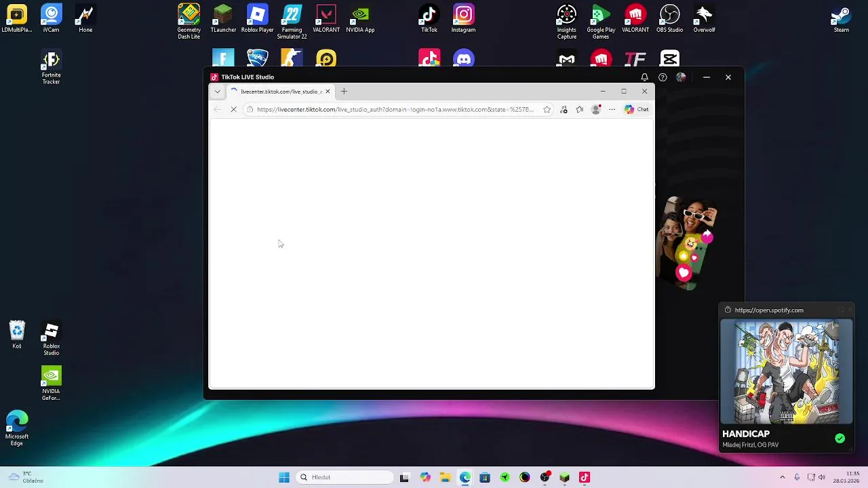Add this page to favorites with the star icon
Screen dimensions: 868x488
pyautogui.click(x=547, y=109)
